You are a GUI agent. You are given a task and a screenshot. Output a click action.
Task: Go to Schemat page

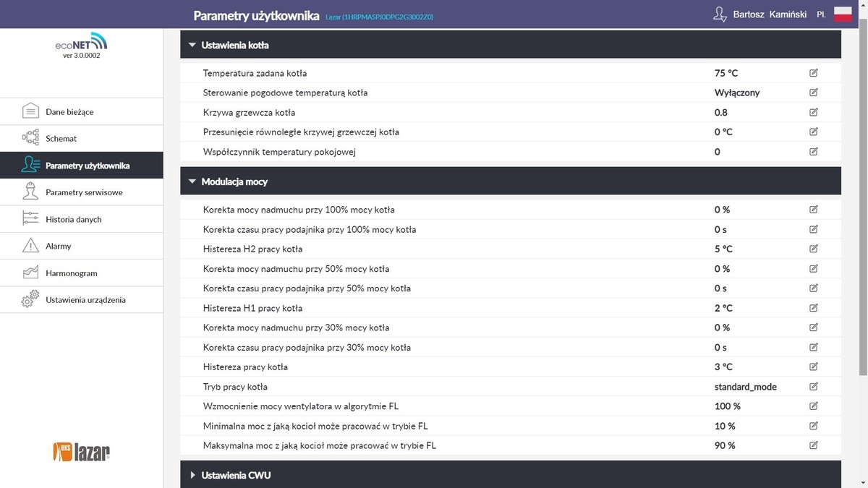[x=61, y=138]
